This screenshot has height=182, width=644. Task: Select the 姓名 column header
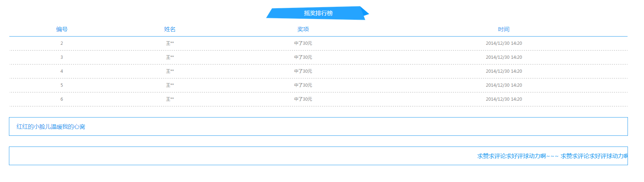coord(170,29)
